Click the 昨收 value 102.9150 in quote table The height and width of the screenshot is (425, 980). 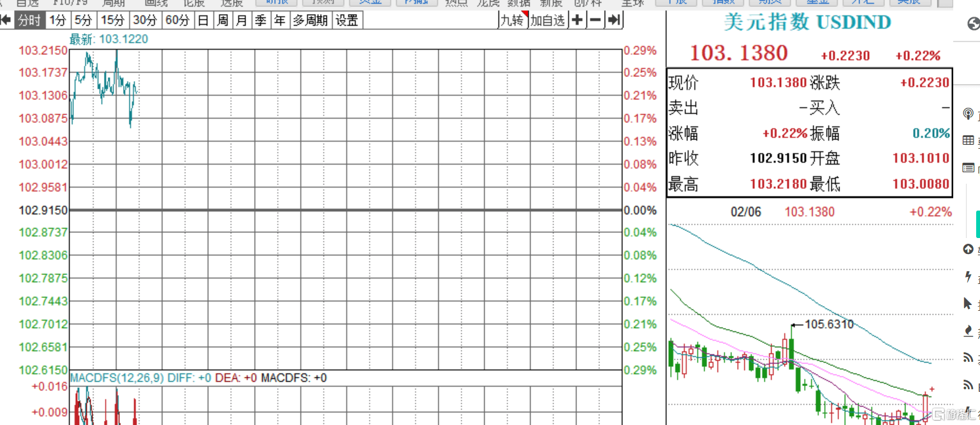coord(778,158)
